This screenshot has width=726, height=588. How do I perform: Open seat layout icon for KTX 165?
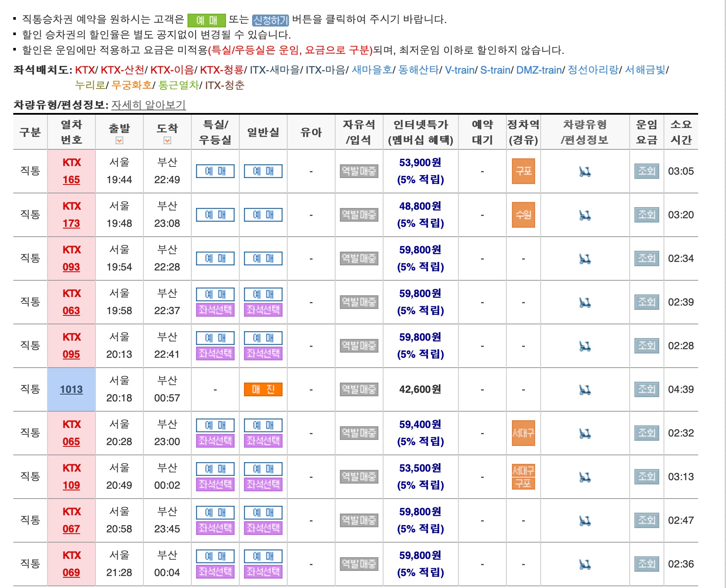pos(585,172)
